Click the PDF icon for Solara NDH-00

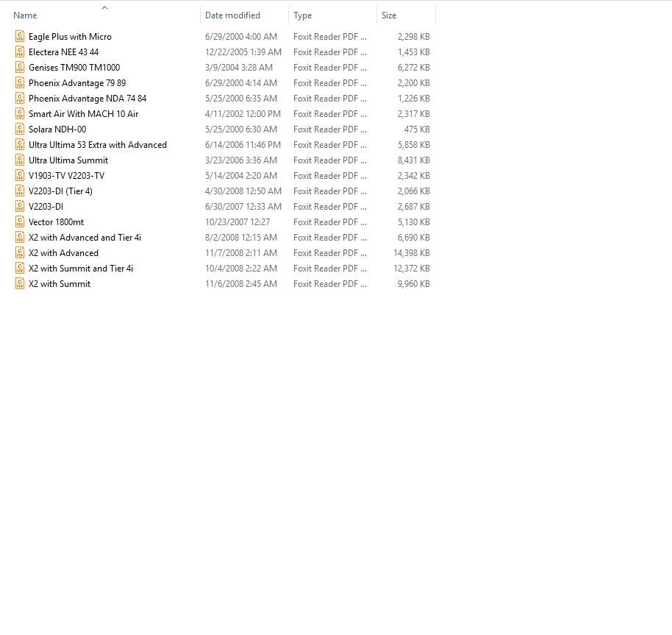[20, 129]
